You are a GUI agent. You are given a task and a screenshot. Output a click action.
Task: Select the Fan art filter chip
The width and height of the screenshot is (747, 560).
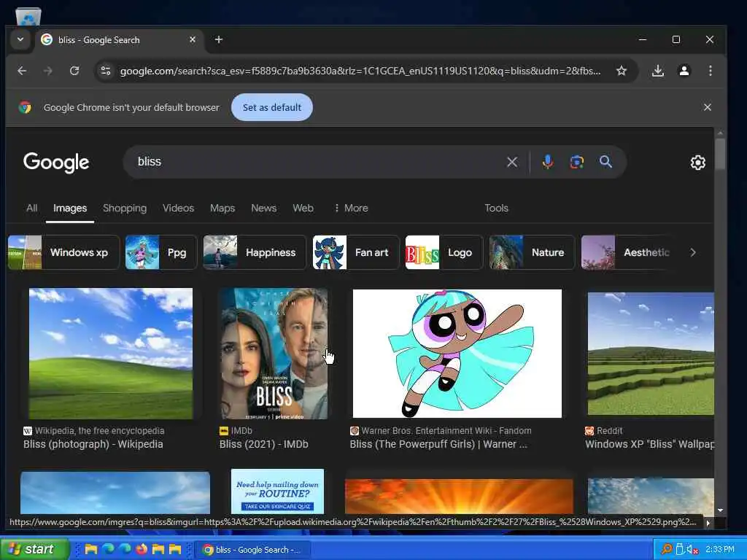pyautogui.click(x=356, y=252)
